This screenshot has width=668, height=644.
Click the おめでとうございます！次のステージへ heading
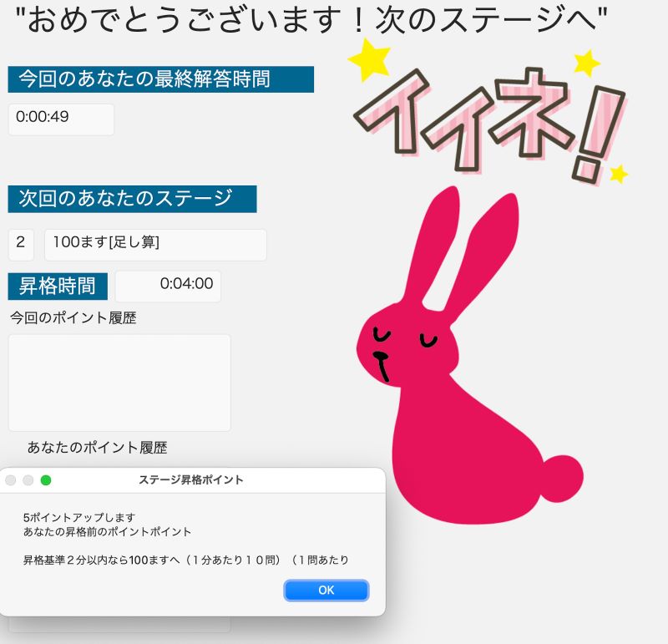click(x=311, y=20)
